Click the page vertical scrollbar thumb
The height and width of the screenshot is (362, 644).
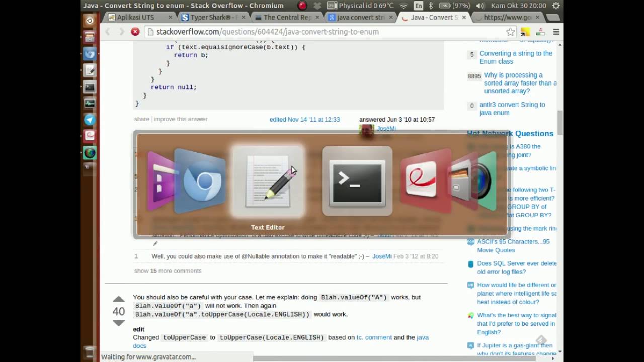tap(560, 122)
